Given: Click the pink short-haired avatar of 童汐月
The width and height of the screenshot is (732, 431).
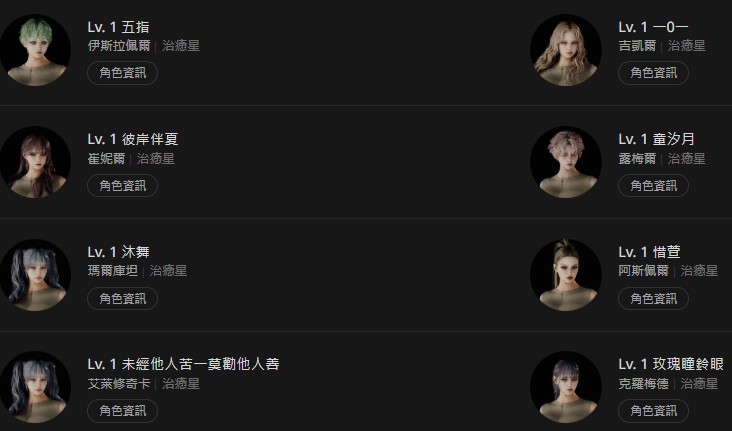Looking at the screenshot, I should 566,162.
